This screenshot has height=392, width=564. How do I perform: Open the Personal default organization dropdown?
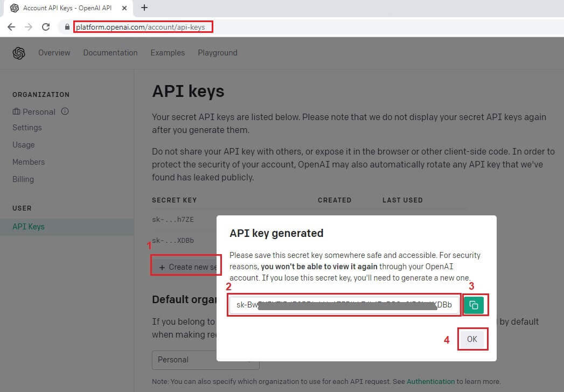[x=206, y=360]
